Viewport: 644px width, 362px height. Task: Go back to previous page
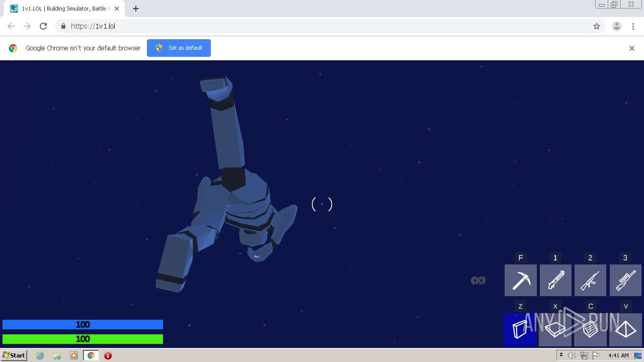[11, 26]
